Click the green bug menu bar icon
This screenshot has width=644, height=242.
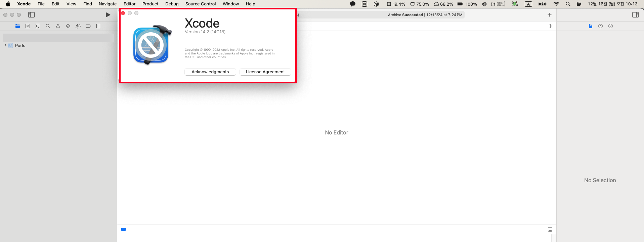(x=515, y=4)
